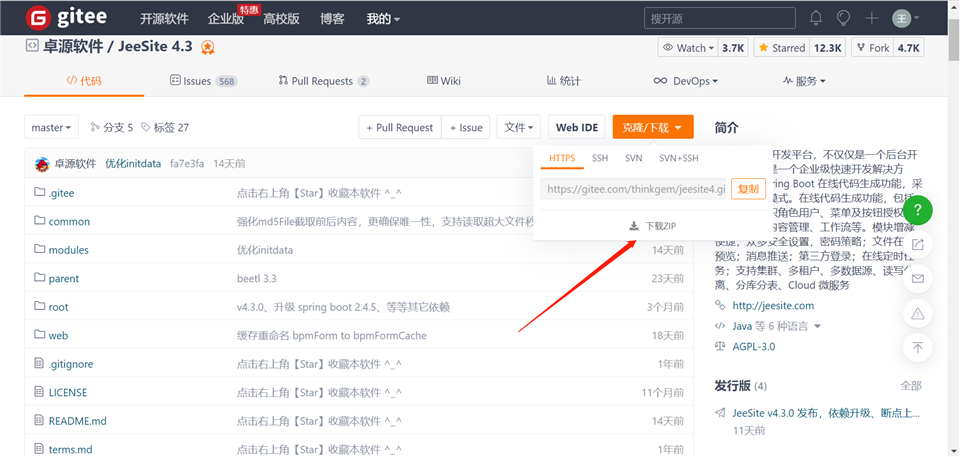Click the 全部 releases link
Viewport: 960px width, 457px height.
click(910, 385)
